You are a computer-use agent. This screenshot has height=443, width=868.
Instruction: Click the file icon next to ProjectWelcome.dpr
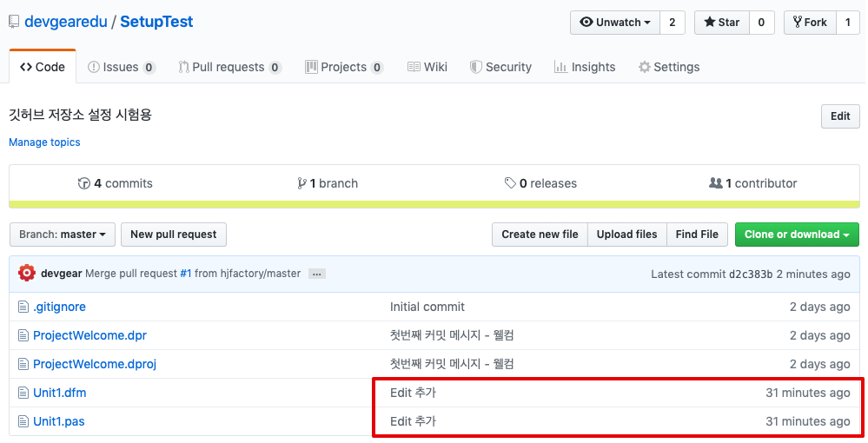[23, 335]
